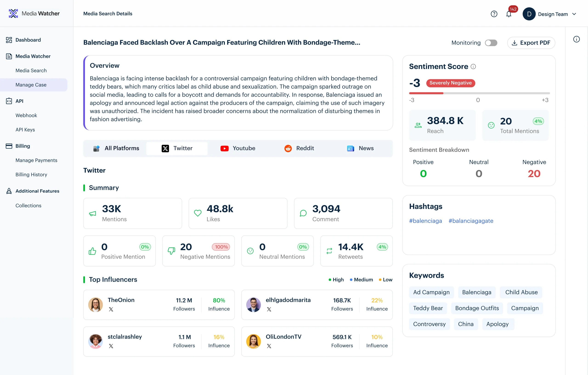Click the Ad Campaign keyword chip
This screenshot has width=588, height=375.
pyautogui.click(x=431, y=292)
